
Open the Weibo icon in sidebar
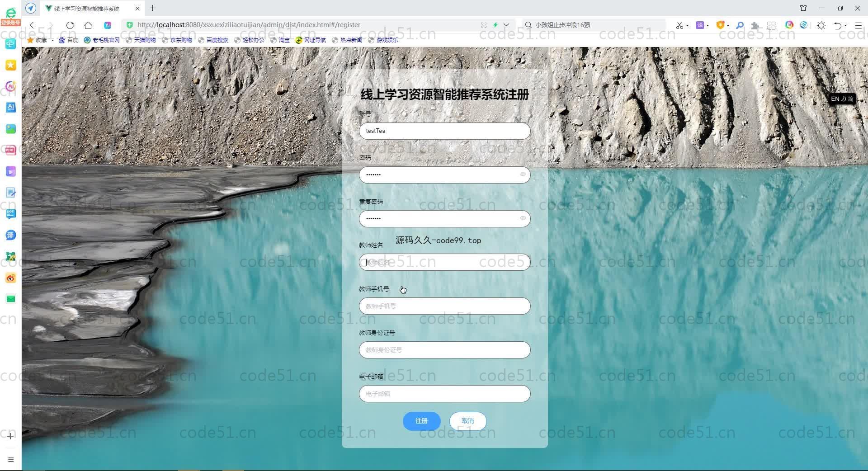pyautogui.click(x=10, y=278)
